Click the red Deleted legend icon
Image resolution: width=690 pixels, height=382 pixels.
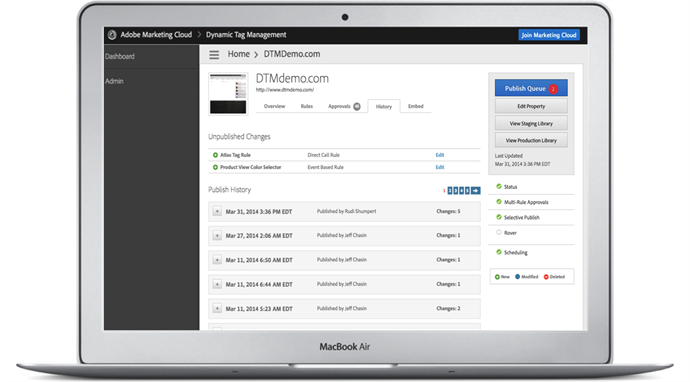pos(546,277)
